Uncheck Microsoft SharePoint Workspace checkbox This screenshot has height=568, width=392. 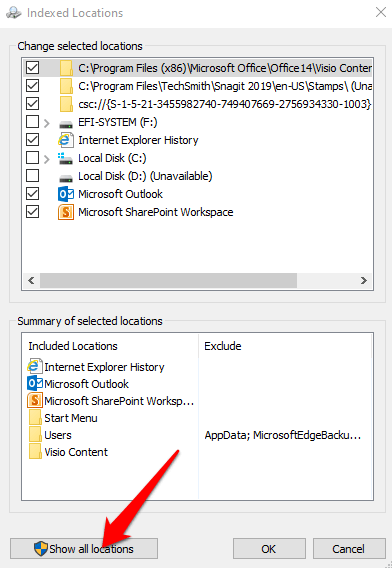pyautogui.click(x=33, y=212)
